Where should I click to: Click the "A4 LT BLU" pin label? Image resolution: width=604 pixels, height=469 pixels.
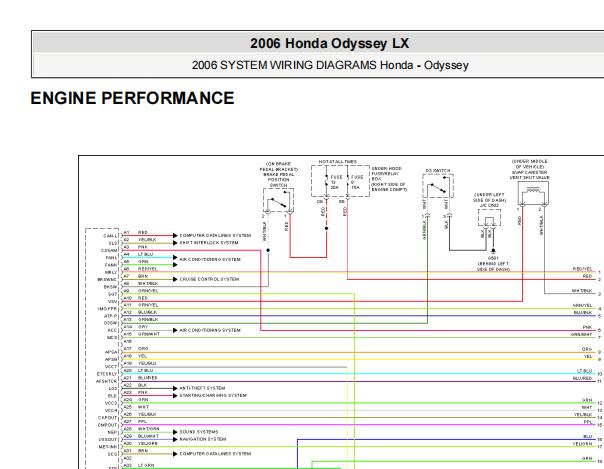[x=138, y=254]
